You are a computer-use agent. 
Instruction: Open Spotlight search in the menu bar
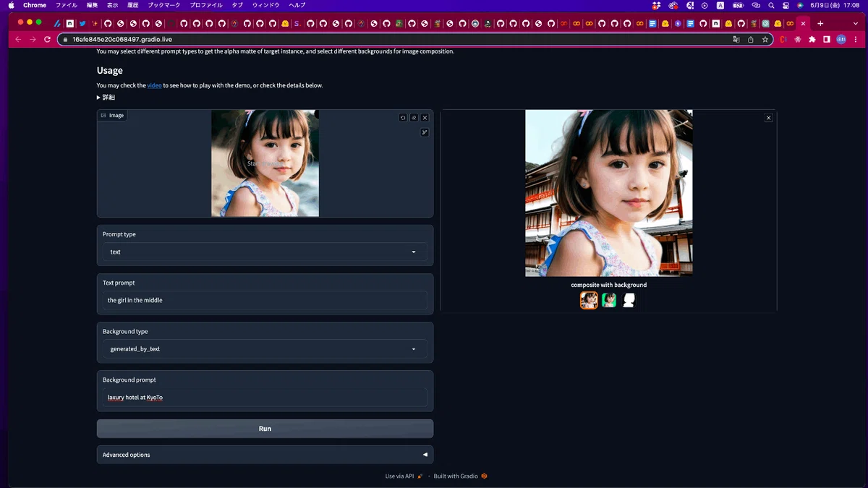pyautogui.click(x=770, y=5)
